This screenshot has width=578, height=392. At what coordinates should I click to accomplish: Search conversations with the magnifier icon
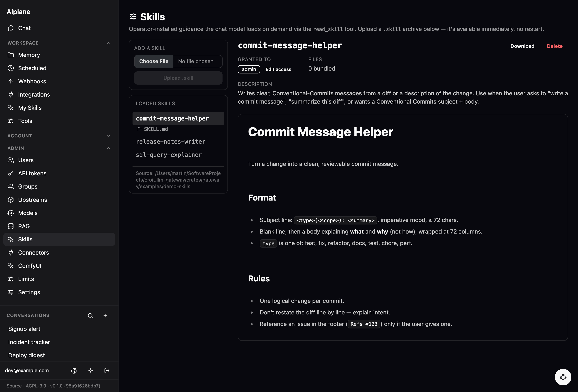(90, 315)
